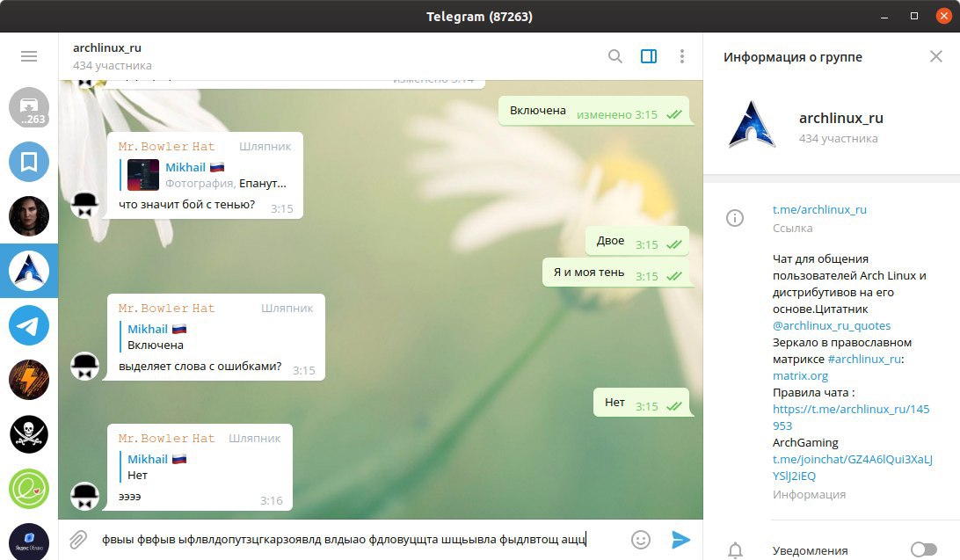Click into the message input field

(360, 540)
